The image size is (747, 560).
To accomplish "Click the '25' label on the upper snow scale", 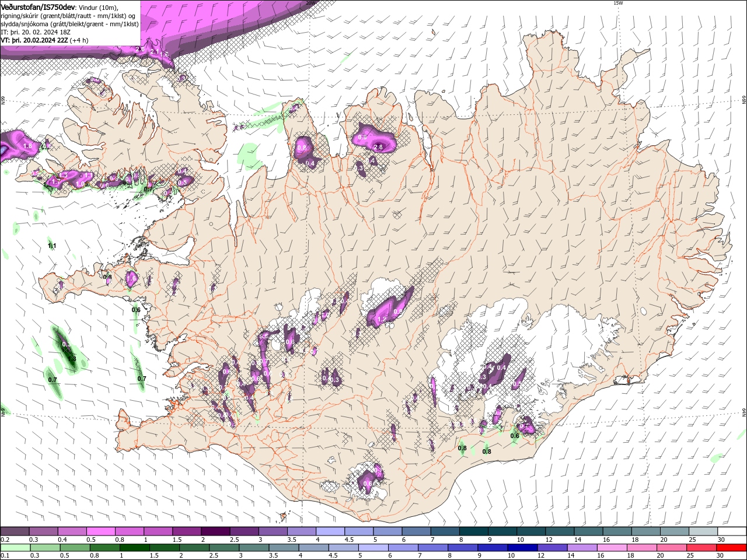I will click(692, 540).
